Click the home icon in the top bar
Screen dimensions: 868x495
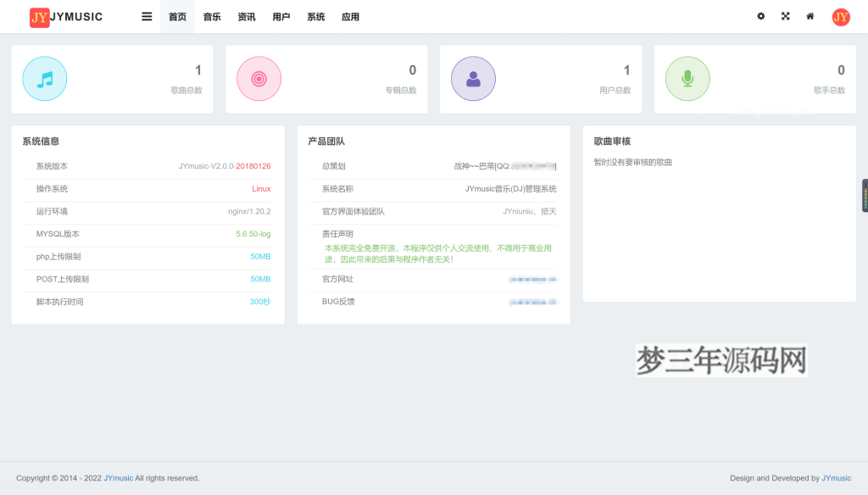(810, 16)
